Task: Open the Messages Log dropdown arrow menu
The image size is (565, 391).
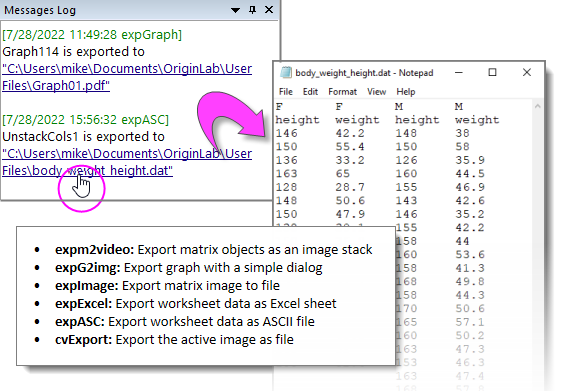Action: pyautogui.click(x=235, y=10)
